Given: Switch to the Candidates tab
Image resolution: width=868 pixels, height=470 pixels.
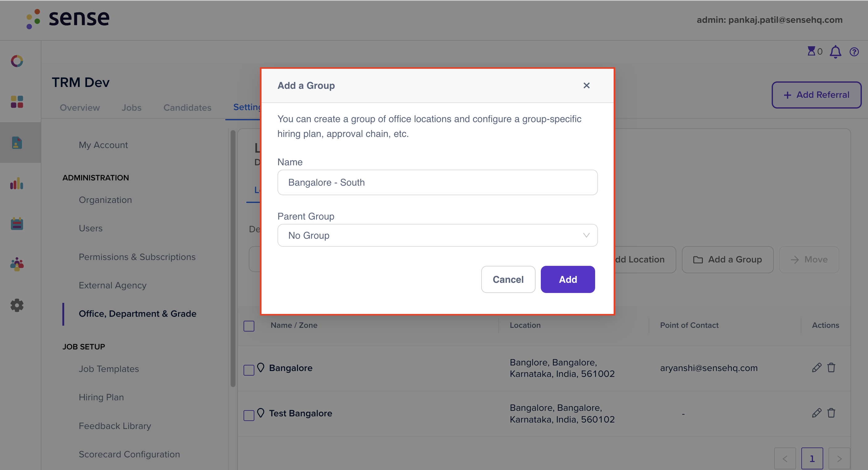Looking at the screenshot, I should [x=187, y=108].
